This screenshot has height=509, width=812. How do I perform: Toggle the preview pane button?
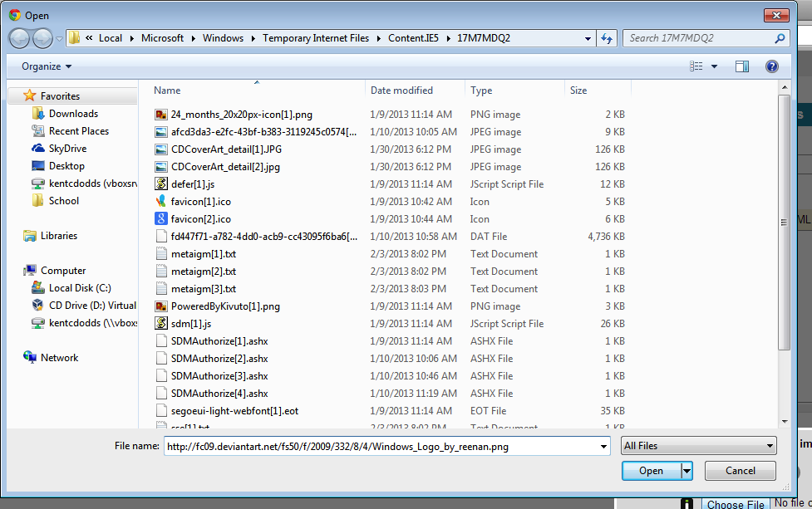[742, 66]
